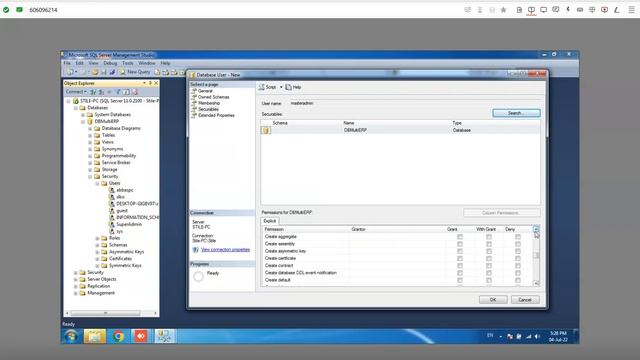Click the SSMS icon in the taskbar
The width and height of the screenshot is (640, 360).
coord(164,336)
